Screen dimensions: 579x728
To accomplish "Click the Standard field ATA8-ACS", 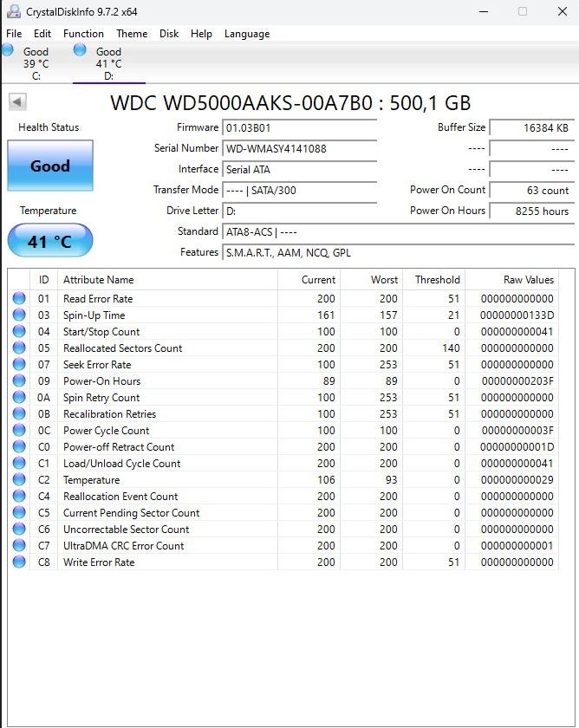I will point(399,232).
